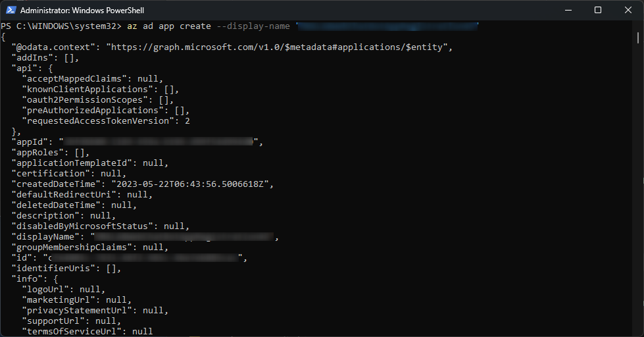The image size is (644, 337).
Task: Click the '"certification": null' line
Action: [x=68, y=174]
